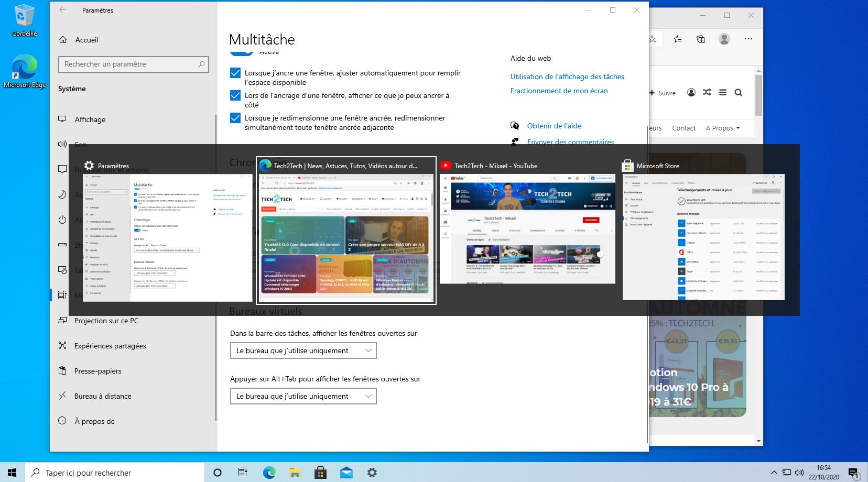Click the Suivre button on the Edge webpage
This screenshot has height=482, width=868.
[663, 93]
